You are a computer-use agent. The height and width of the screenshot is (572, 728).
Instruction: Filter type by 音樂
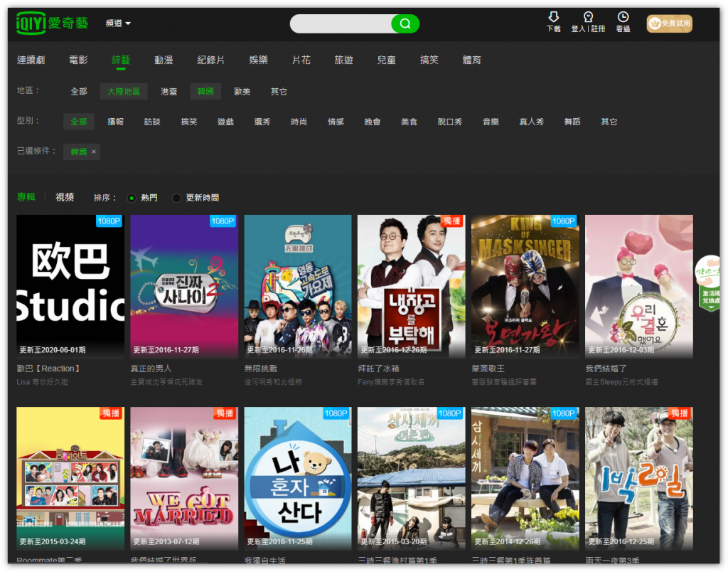[x=491, y=122]
